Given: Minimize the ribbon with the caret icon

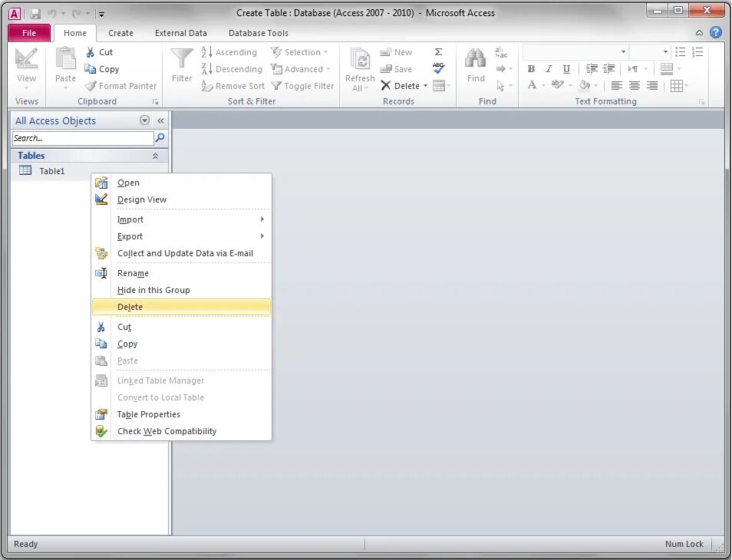Looking at the screenshot, I should pyautogui.click(x=699, y=33).
